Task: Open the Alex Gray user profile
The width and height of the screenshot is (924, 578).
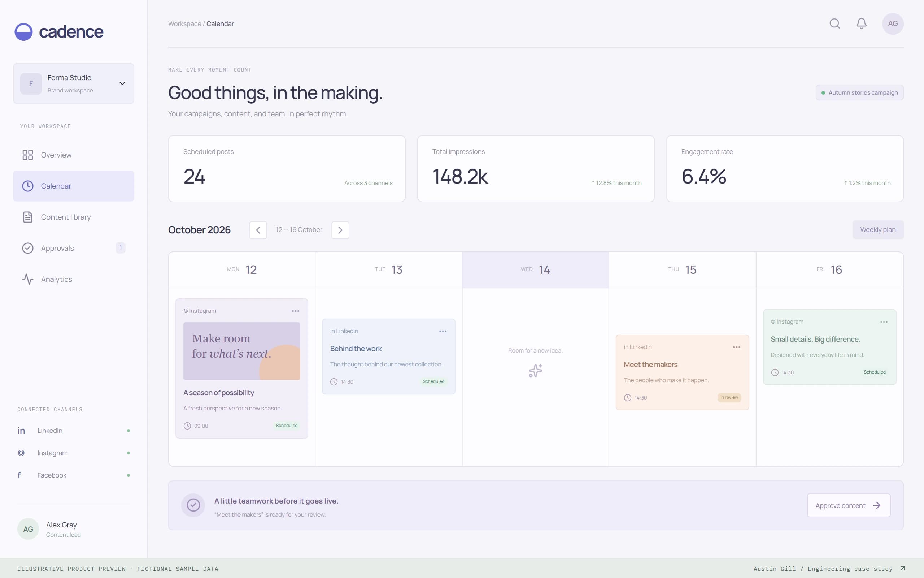Action: point(74,529)
